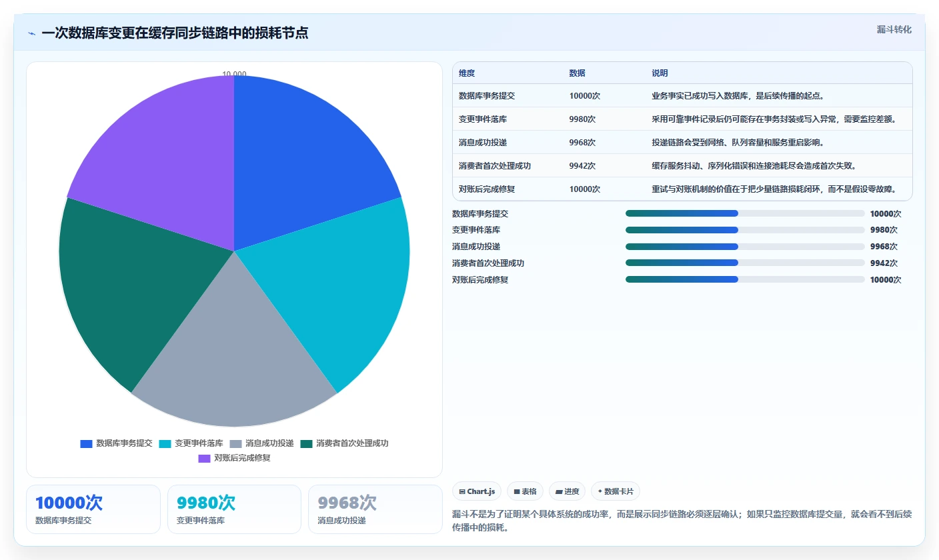This screenshot has width=939, height=560.
Task: Click table value 9968次
Action: pos(582,143)
